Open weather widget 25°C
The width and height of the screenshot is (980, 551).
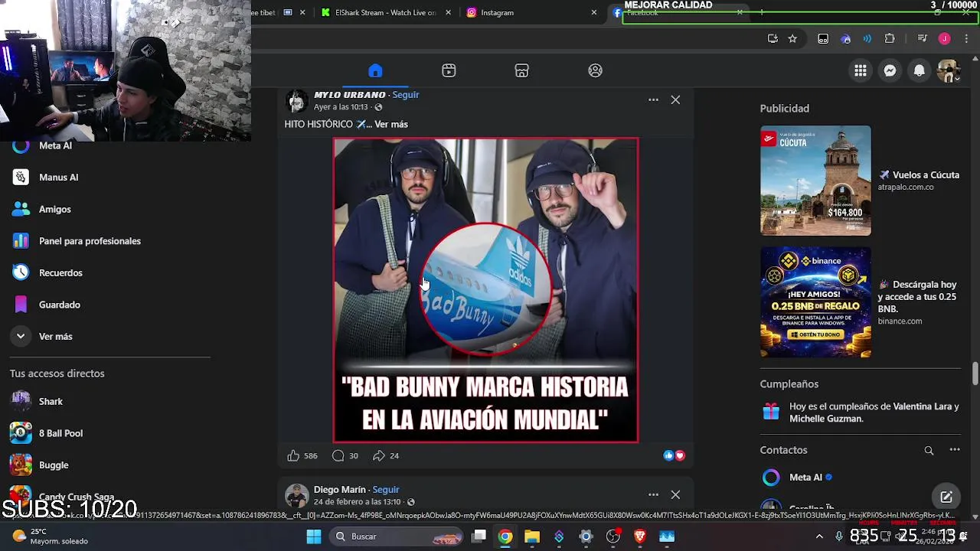pyautogui.click(x=51, y=536)
